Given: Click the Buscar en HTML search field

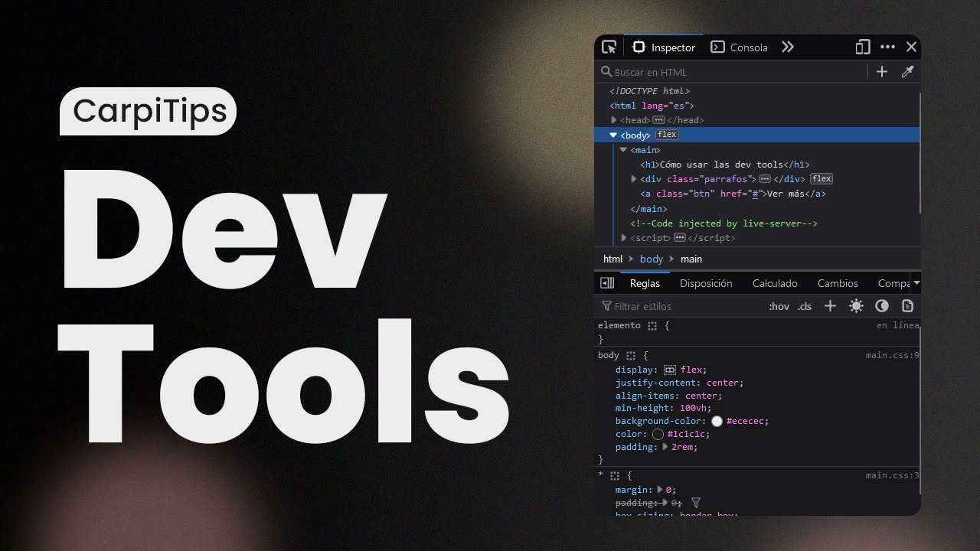Looking at the screenshot, I should click(x=735, y=72).
